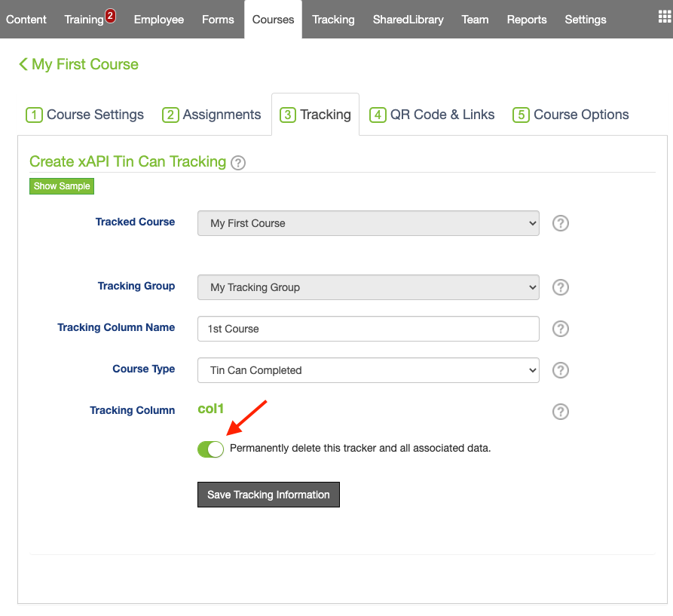Toggle permanently delete this tracker switch
This screenshot has width=673, height=616.
click(210, 449)
